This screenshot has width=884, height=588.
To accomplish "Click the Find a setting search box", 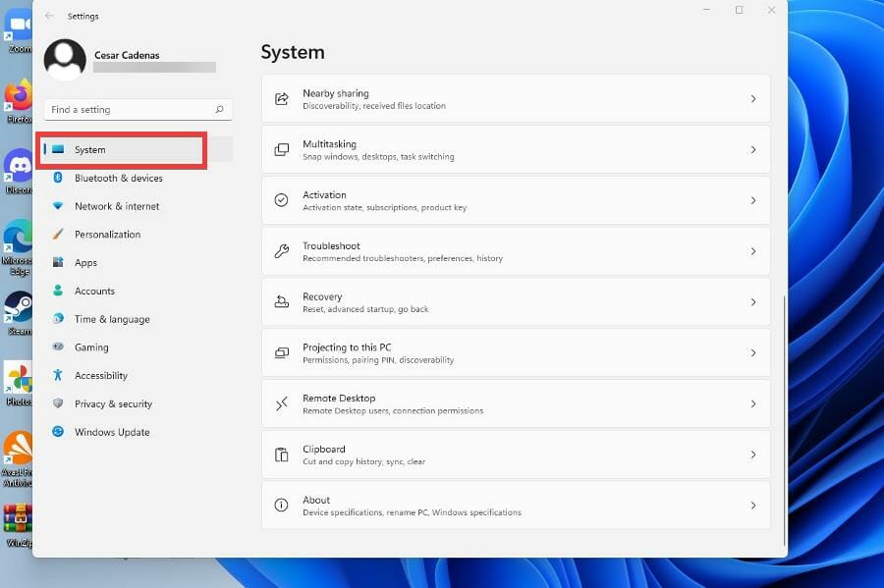I will [138, 109].
